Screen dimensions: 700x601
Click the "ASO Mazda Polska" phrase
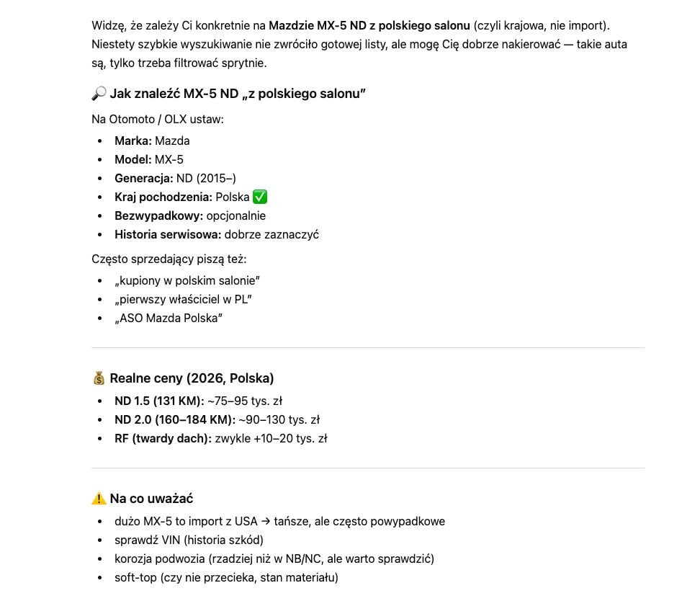169,318
